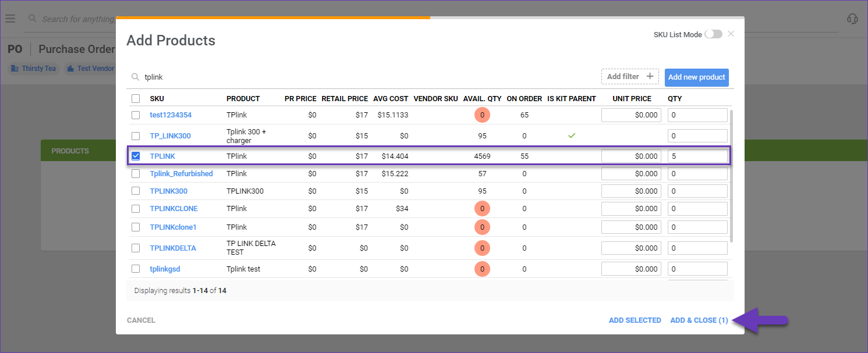Edit quantity field for tplinkgsd
Viewport: 868px width, 353px height.
697,269
